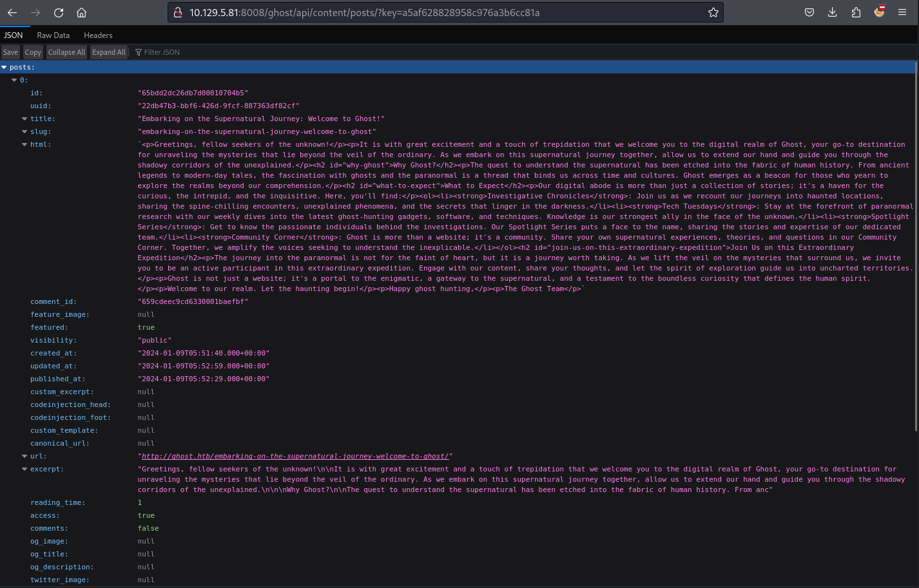Reload the current page
The height and width of the screenshot is (588, 919).
(59, 12)
